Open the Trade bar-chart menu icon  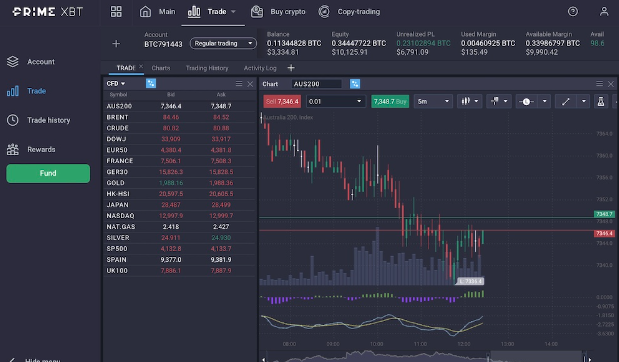(194, 11)
